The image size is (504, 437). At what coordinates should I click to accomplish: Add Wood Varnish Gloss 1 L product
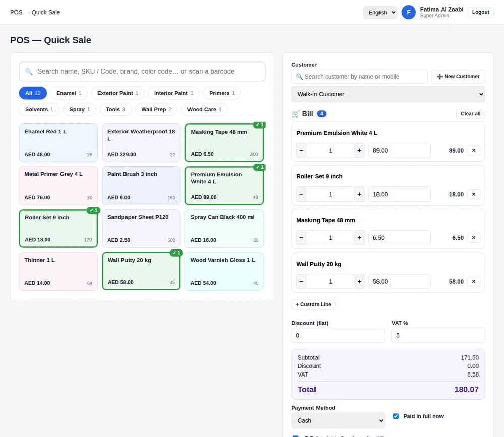224,271
